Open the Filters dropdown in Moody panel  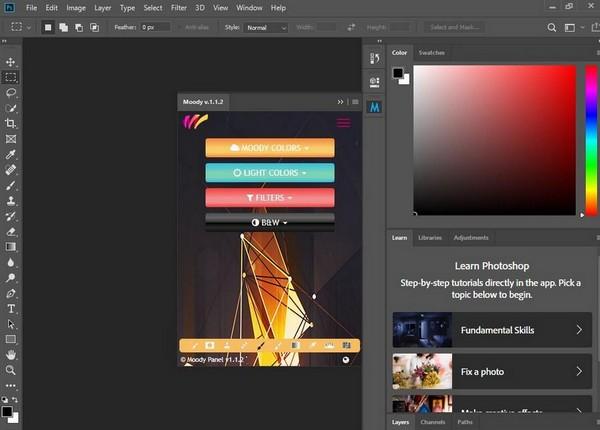pyautogui.click(x=270, y=198)
